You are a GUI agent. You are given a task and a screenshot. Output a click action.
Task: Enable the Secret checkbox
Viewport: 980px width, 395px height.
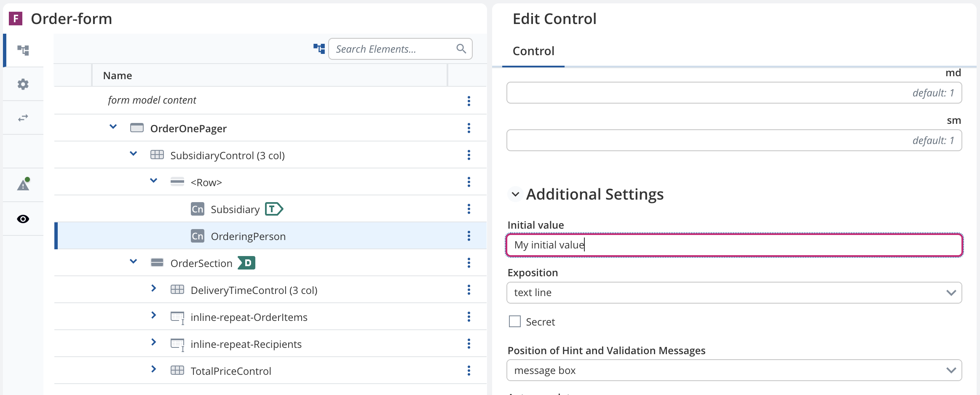tap(515, 321)
